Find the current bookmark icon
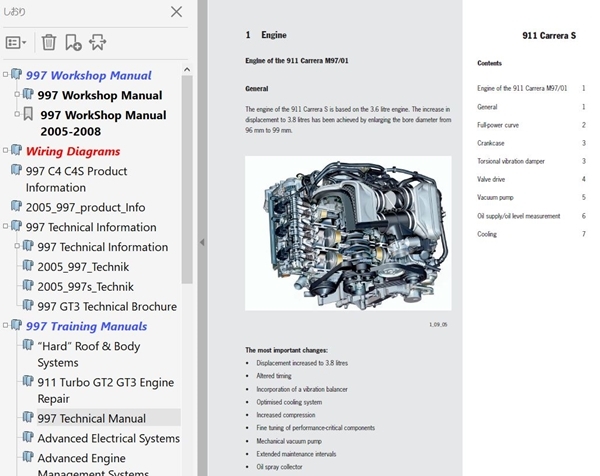This screenshot has height=476, width=600. pos(98,42)
